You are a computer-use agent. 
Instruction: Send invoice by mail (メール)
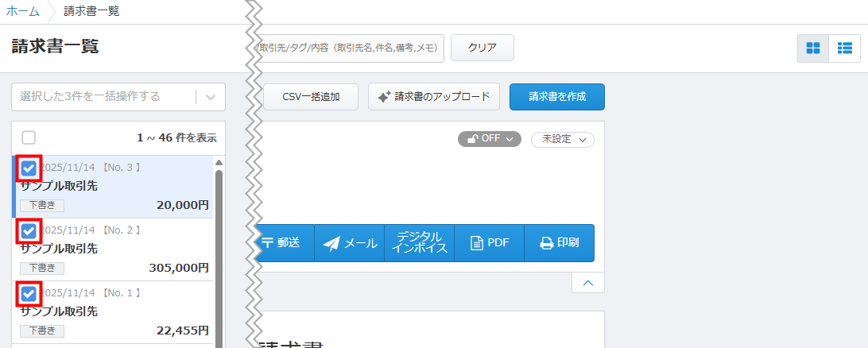coord(350,243)
